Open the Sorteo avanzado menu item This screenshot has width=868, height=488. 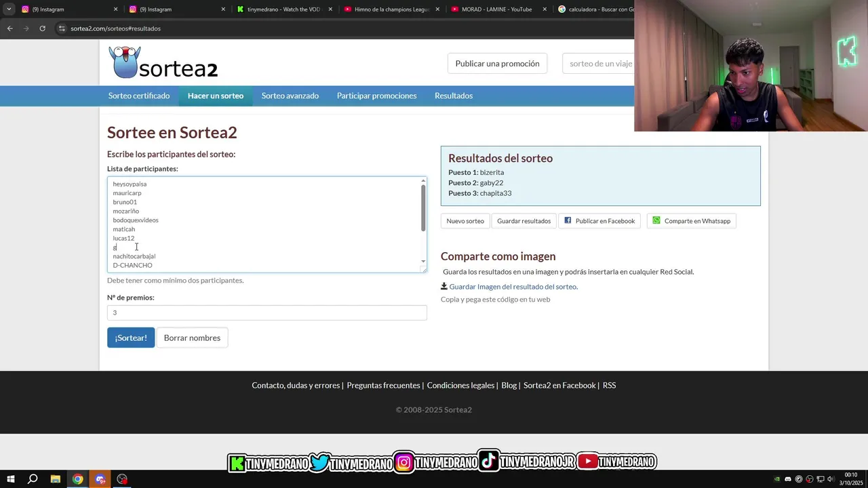click(290, 96)
